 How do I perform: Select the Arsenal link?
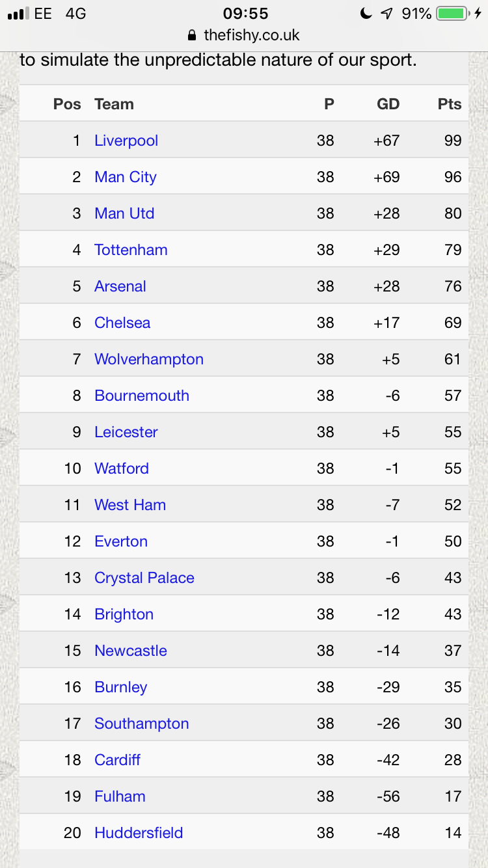coord(120,286)
